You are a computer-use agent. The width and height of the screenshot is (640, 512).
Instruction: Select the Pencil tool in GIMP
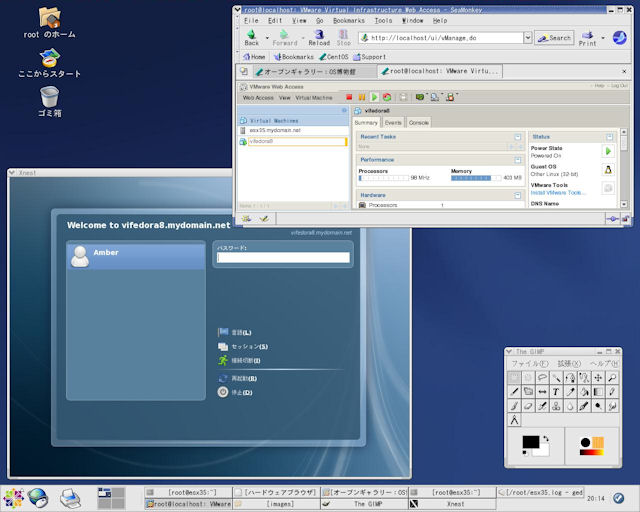click(x=612, y=392)
